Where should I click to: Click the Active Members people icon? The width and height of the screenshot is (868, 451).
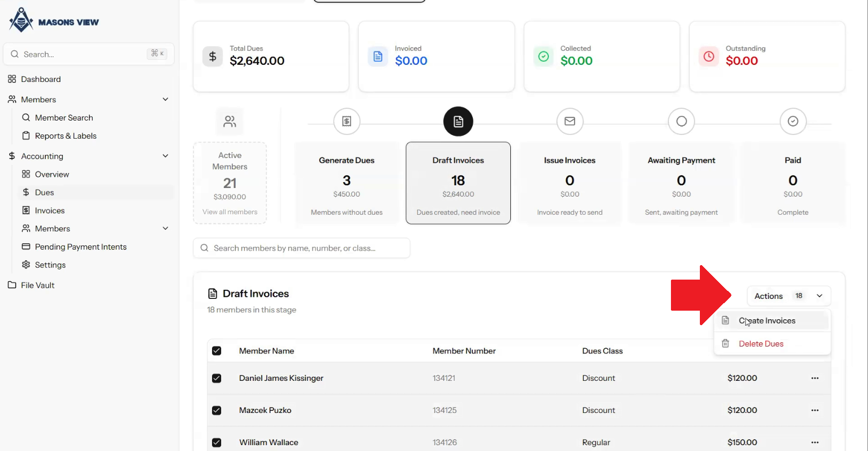pos(230,122)
